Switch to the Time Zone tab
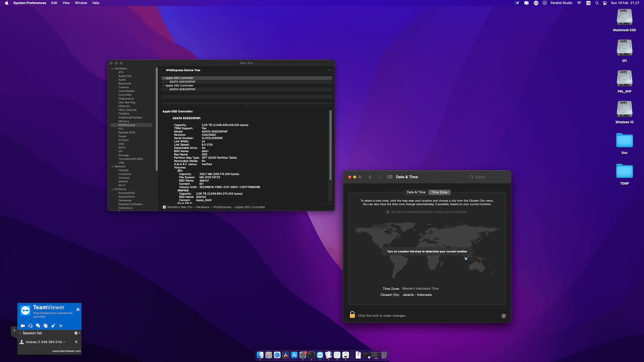644x362 pixels. click(439, 192)
